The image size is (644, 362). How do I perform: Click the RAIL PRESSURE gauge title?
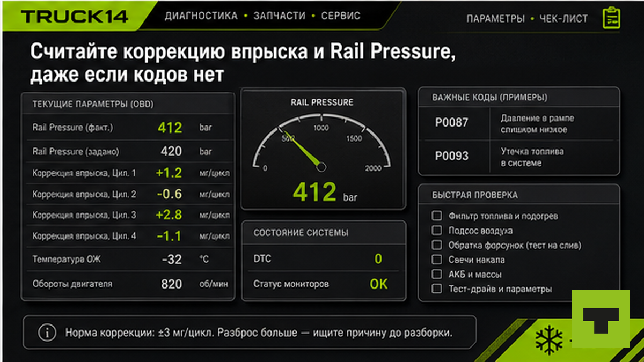pyautogui.click(x=322, y=102)
